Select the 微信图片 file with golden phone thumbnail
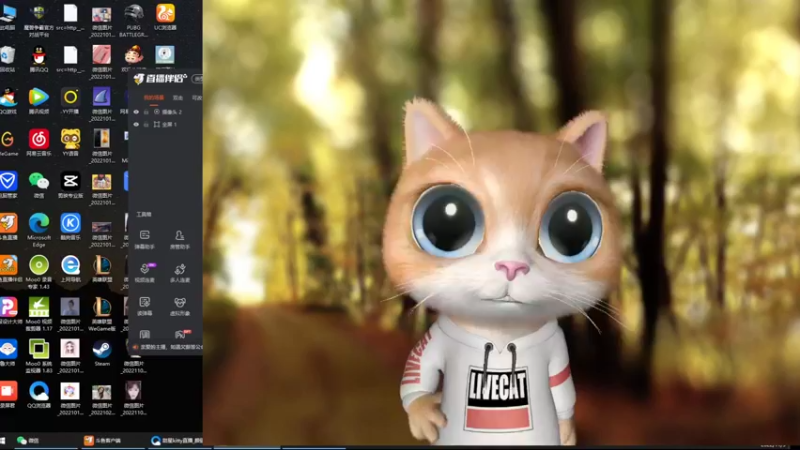The height and width of the screenshot is (450, 800). pos(102,146)
